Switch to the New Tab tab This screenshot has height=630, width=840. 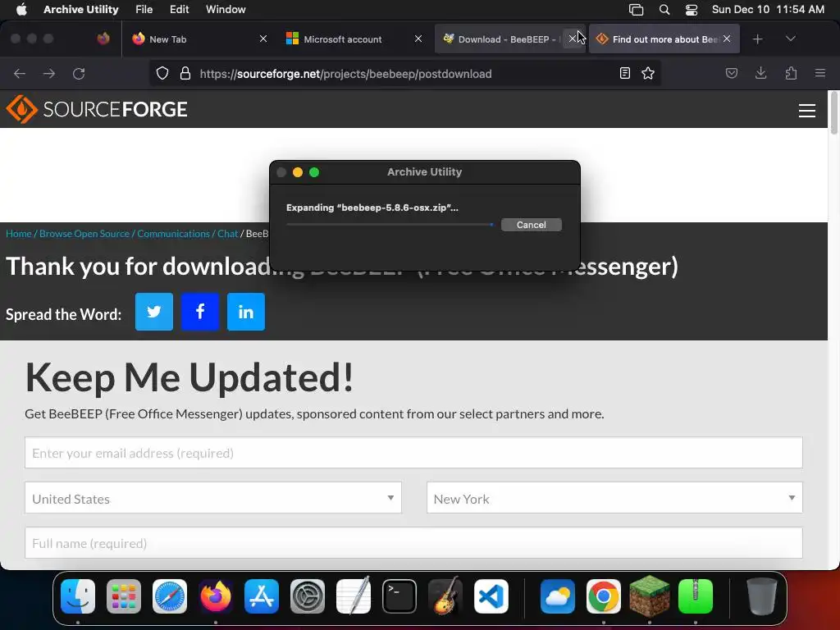[x=199, y=39]
